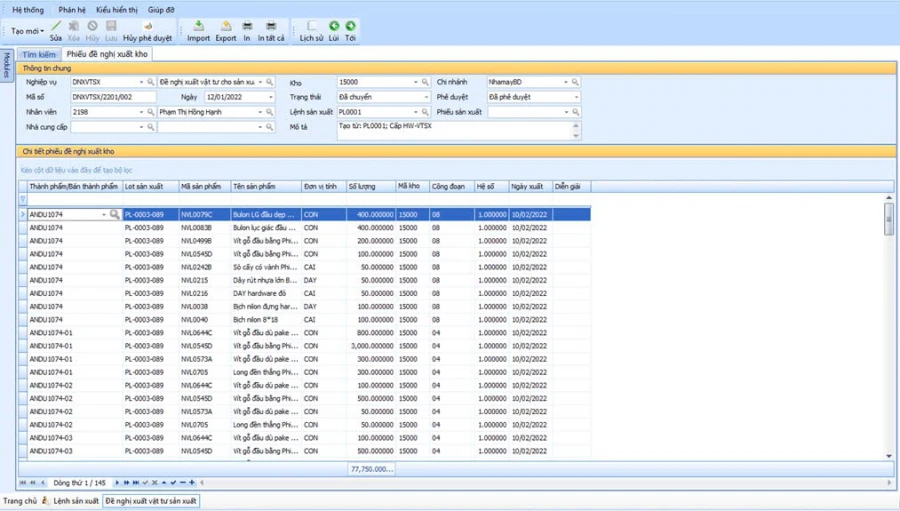Select the Đề nghị xuất vật tư sản xuất tab
900x511 pixels.
(x=151, y=501)
